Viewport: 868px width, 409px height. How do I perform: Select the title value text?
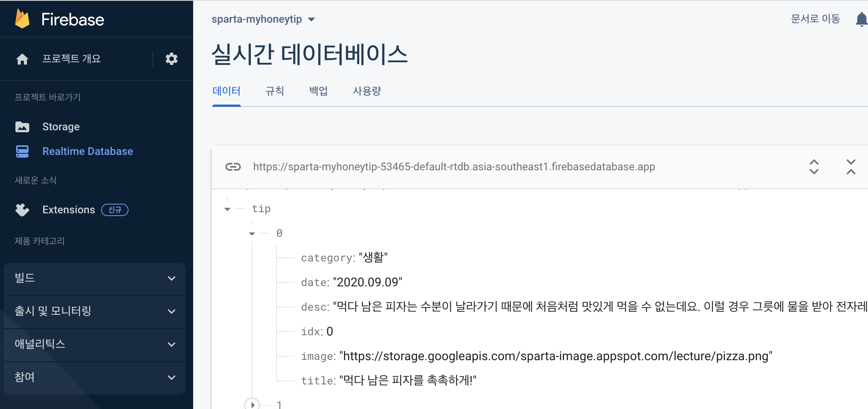(408, 380)
